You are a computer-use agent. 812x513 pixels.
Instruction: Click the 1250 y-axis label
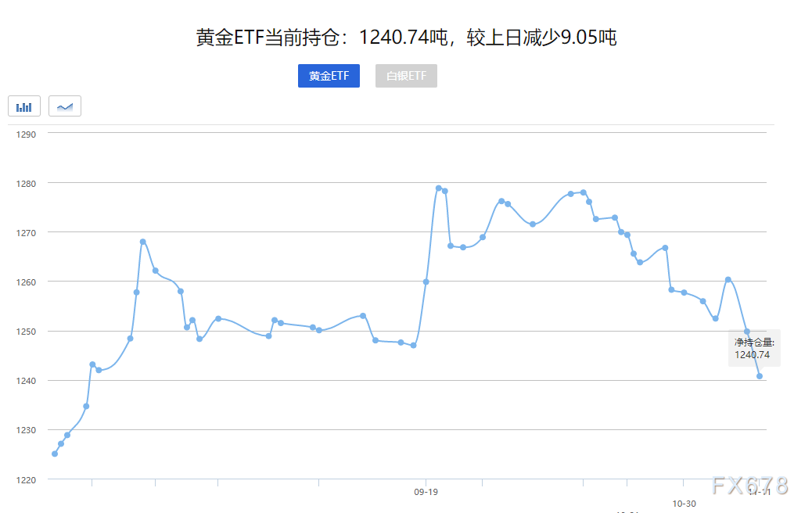click(27, 332)
